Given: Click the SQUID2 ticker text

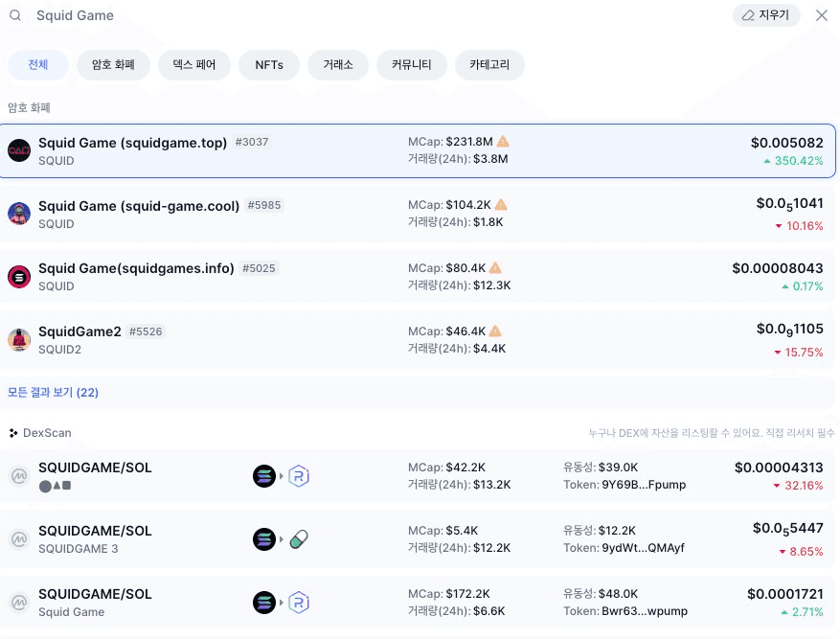Looking at the screenshot, I should click(x=60, y=350).
